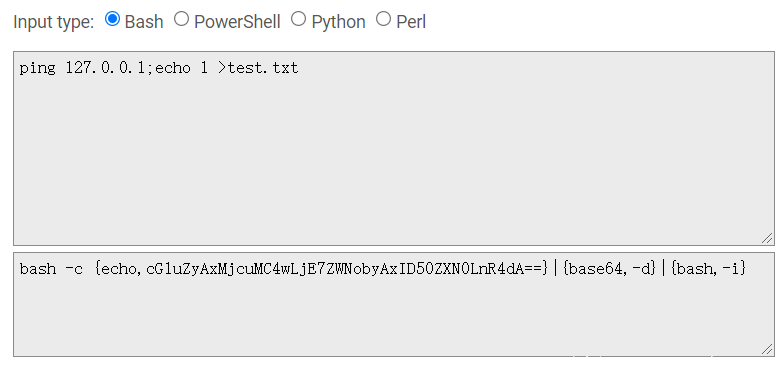Click the Input type label
The image size is (783, 382).
(x=53, y=22)
